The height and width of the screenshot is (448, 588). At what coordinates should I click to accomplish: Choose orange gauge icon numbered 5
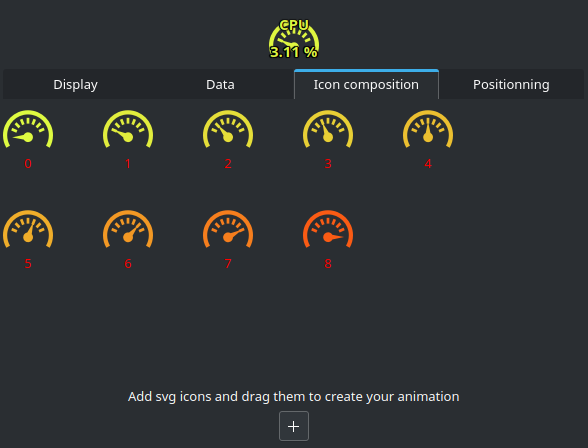pyautogui.click(x=28, y=229)
